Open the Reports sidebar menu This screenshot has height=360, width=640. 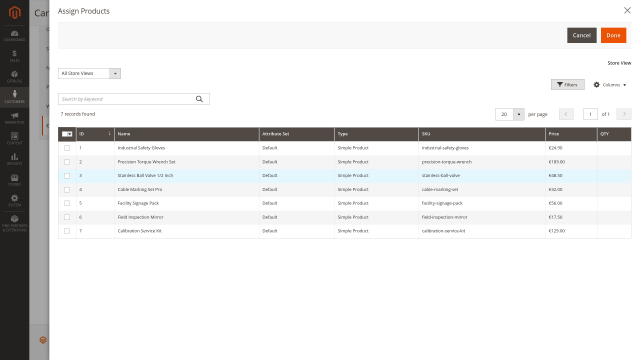[x=14, y=159]
